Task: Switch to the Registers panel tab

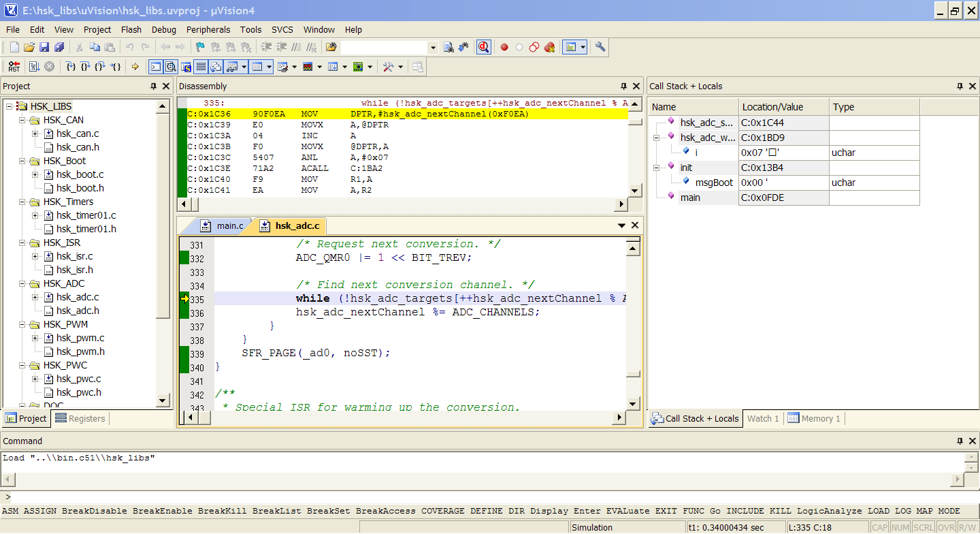Action: [80, 419]
